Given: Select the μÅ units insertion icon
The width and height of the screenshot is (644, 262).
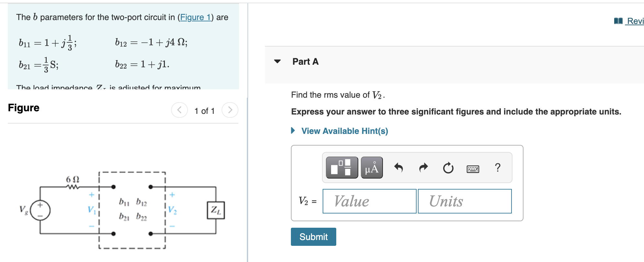Looking at the screenshot, I should point(372,168).
